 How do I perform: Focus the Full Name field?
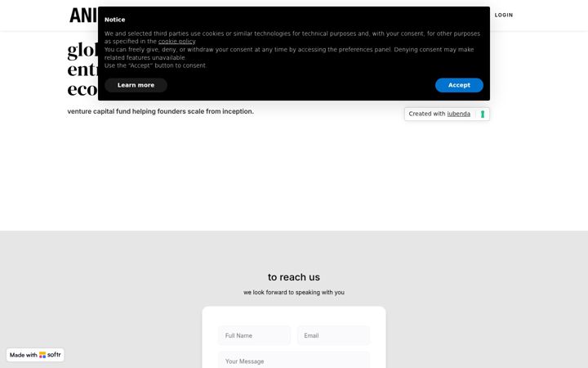pyautogui.click(x=254, y=335)
